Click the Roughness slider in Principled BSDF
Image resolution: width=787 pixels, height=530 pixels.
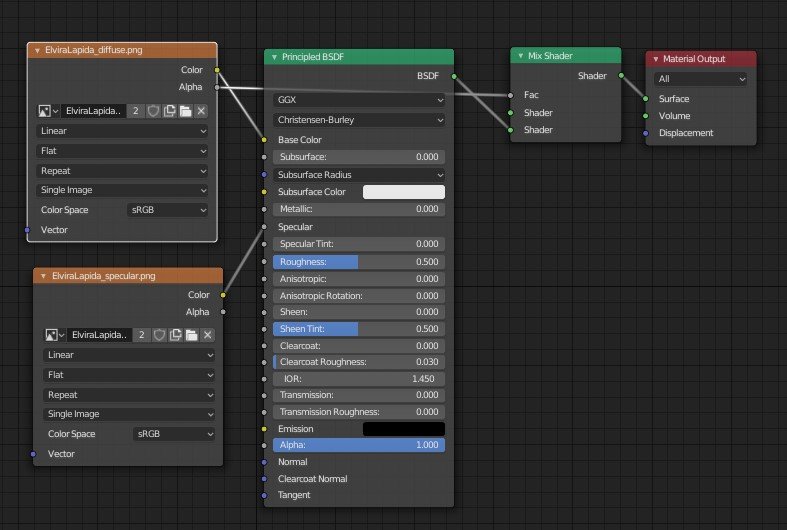pyautogui.click(x=358, y=262)
